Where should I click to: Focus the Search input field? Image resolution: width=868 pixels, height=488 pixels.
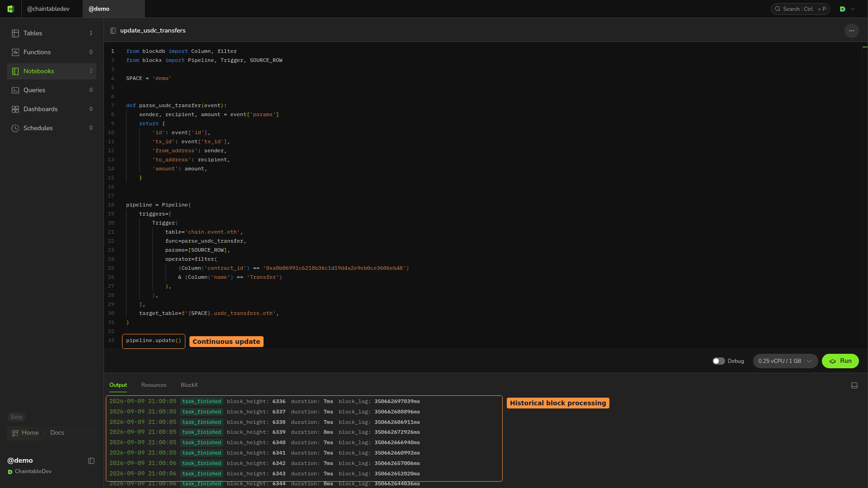pyautogui.click(x=800, y=9)
